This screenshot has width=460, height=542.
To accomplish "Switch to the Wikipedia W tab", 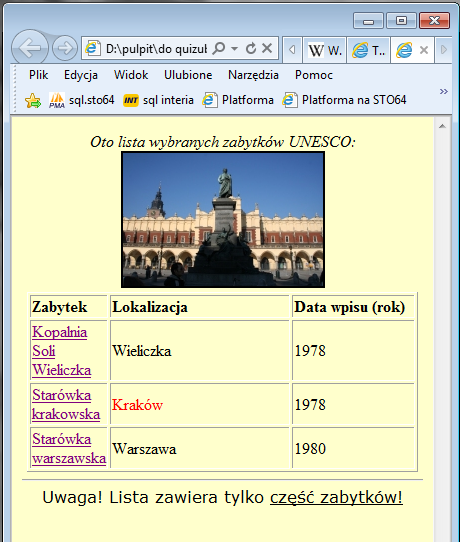I will click(324, 50).
